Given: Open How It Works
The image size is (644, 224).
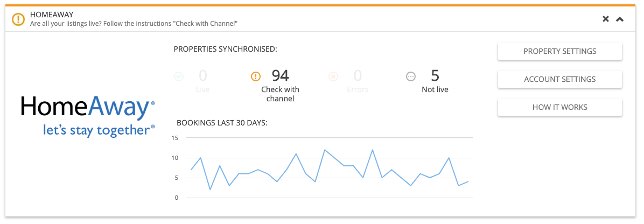Looking at the screenshot, I should [x=560, y=107].
